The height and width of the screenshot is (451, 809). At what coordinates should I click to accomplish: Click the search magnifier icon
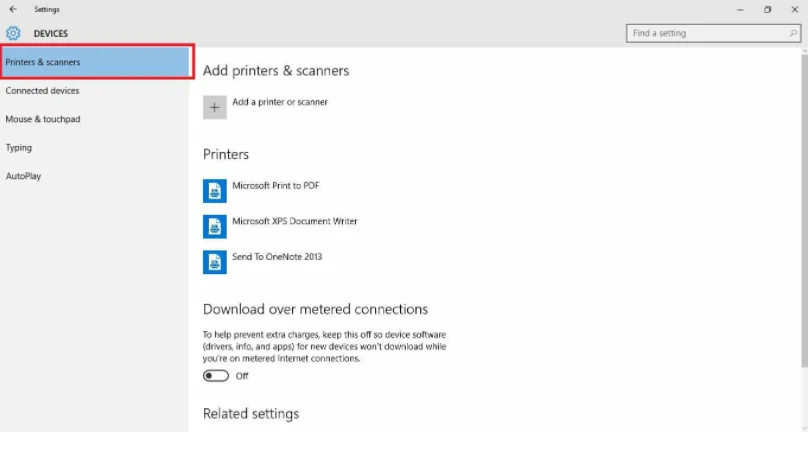pos(793,33)
